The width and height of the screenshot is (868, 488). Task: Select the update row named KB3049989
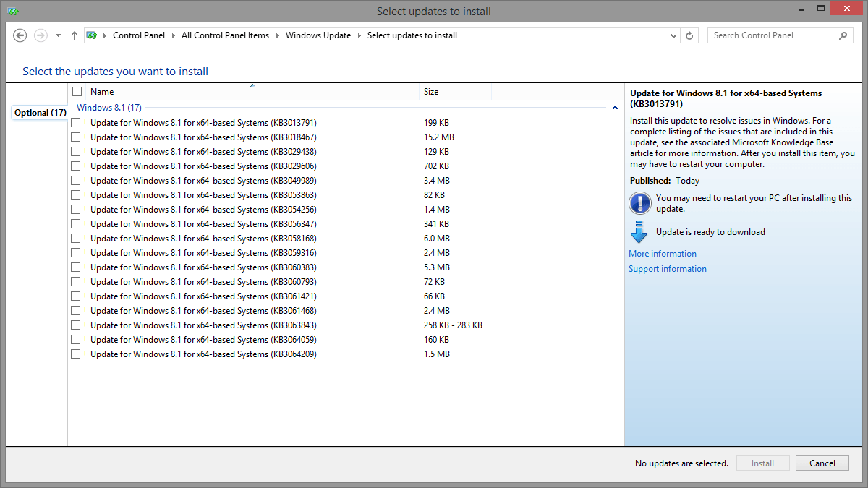[346, 181]
